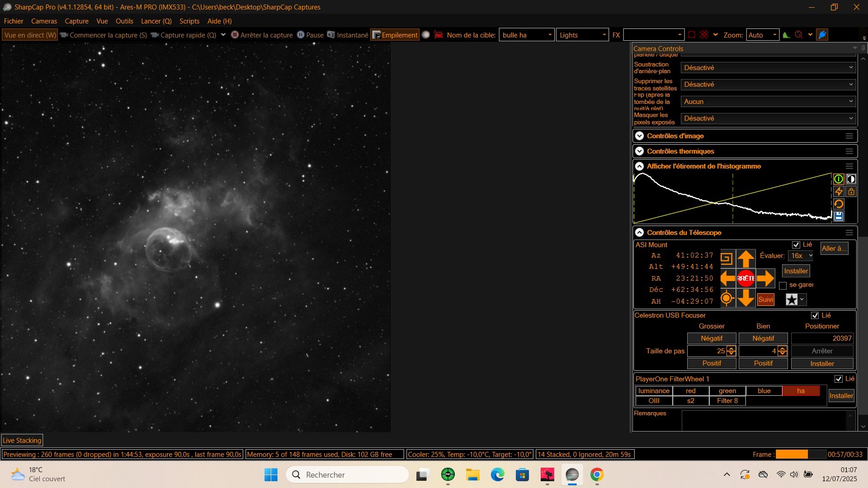This screenshot has width=868, height=488.
Task: Click the target crosshair icon in mount controls
Action: [x=726, y=298]
